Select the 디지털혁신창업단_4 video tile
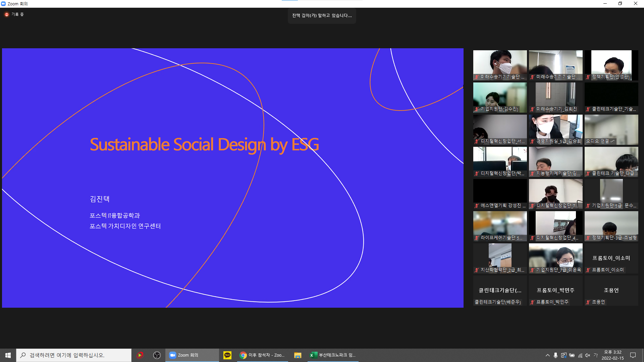The image size is (644, 362). click(555, 226)
